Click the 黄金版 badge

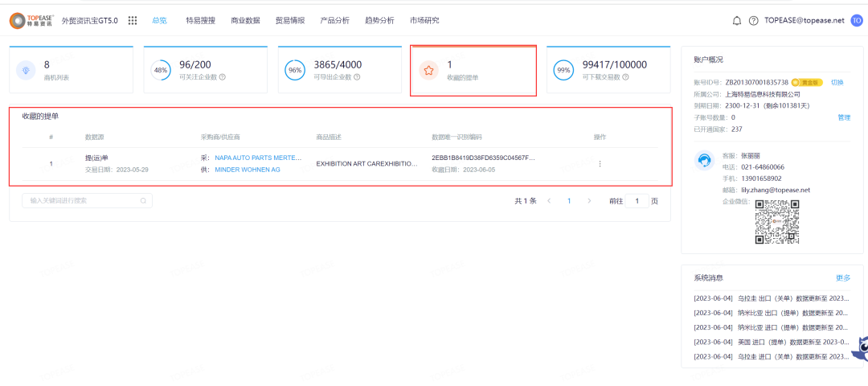click(808, 83)
